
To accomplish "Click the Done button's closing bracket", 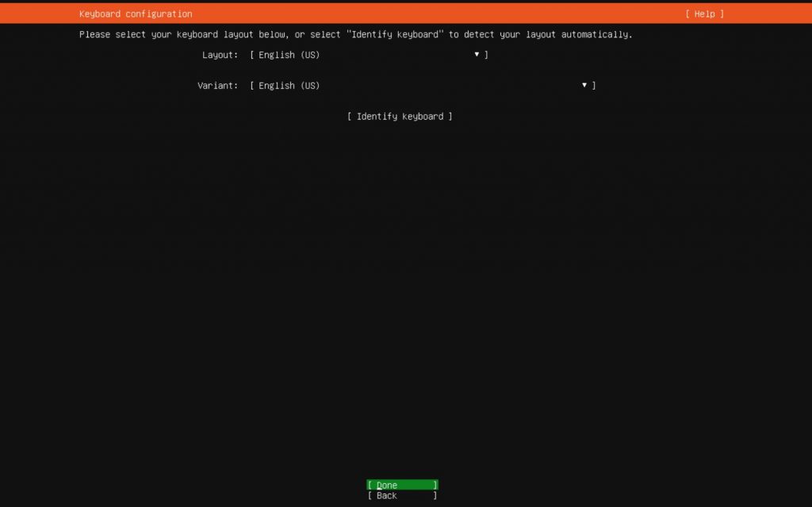I will pos(435,485).
